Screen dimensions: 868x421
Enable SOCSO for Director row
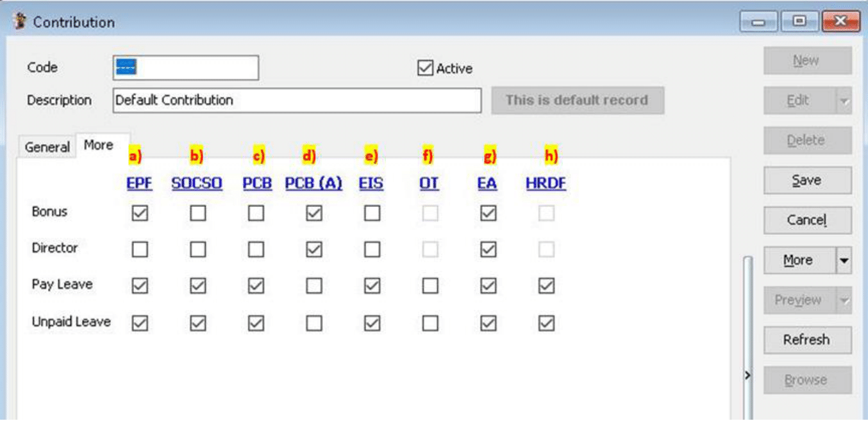tap(198, 249)
